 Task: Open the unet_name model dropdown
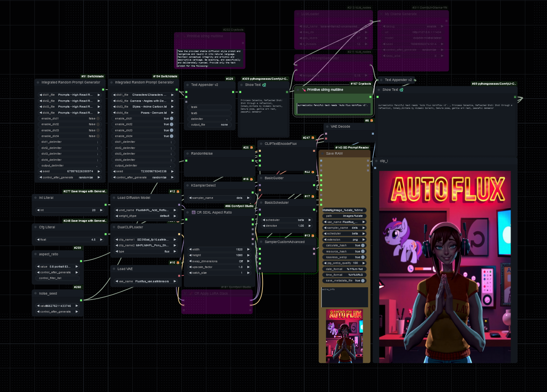(x=146, y=210)
